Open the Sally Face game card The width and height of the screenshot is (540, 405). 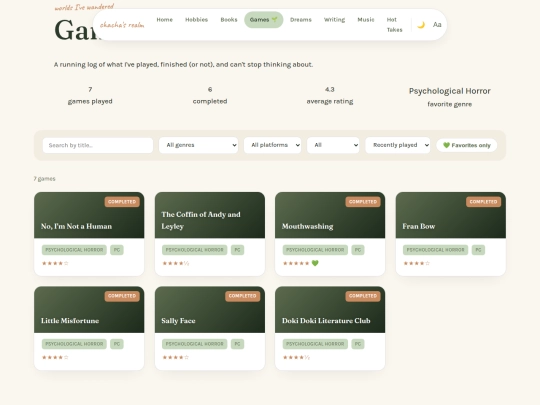coord(210,328)
